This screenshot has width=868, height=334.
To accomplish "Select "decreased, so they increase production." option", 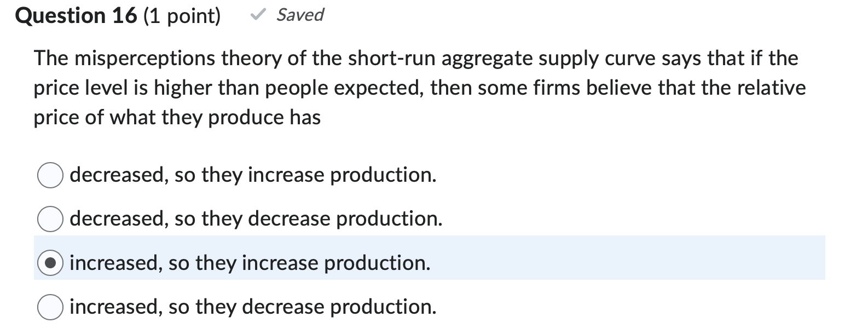I will pyautogui.click(x=50, y=175).
